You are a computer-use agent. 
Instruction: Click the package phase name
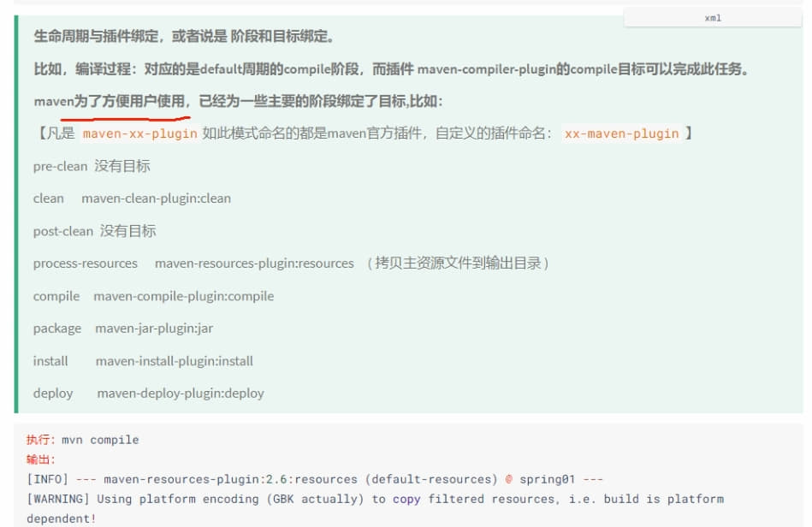pos(57,329)
